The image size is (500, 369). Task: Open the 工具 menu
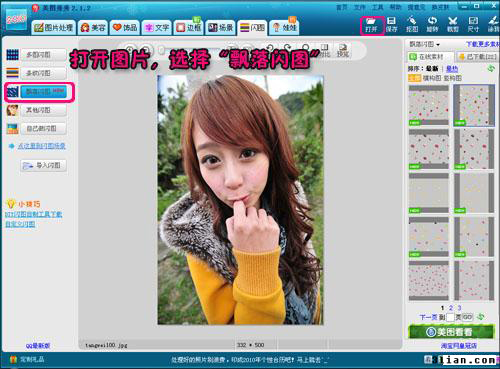pyautogui.click(x=377, y=7)
